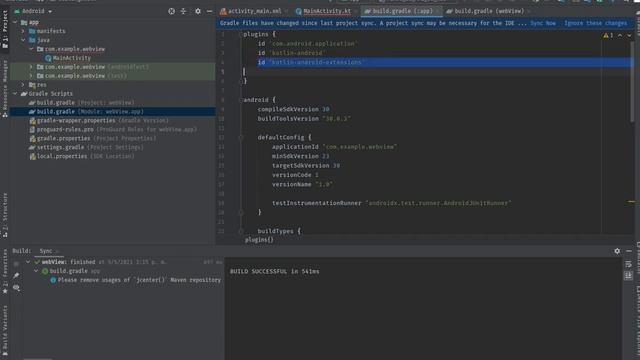Image resolution: width=640 pixels, height=360 pixels.
Task: Open the Android project view dropdown
Action: click(x=33, y=11)
